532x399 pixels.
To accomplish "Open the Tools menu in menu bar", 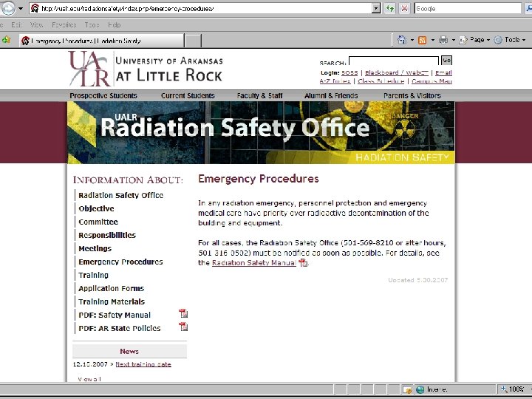I will 92,25.
